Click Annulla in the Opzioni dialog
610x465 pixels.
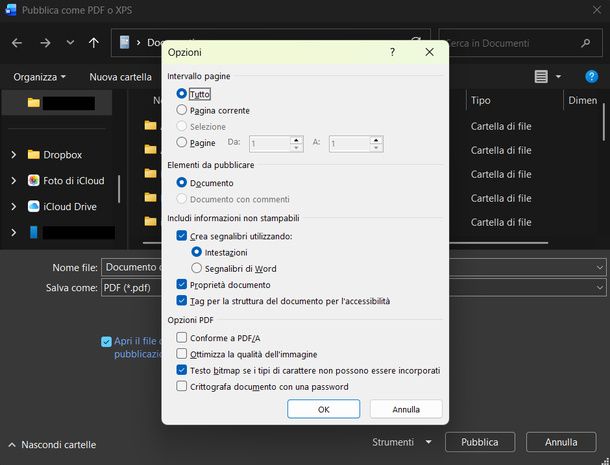coord(406,409)
